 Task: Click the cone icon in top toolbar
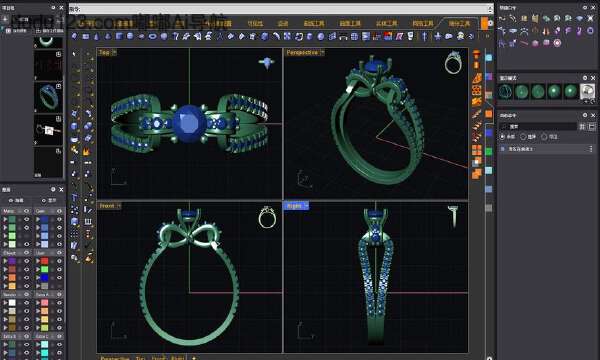[x=96, y=36]
